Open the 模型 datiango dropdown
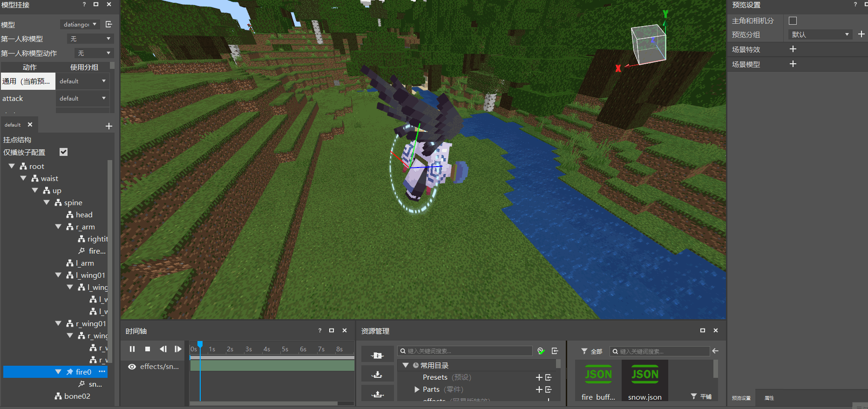This screenshot has height=409, width=868. pos(80,24)
